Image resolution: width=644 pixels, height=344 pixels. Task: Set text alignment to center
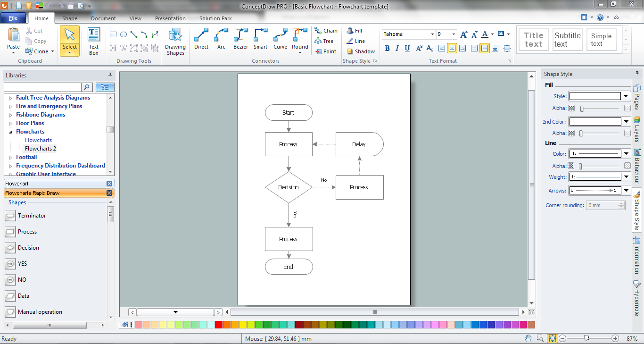452,48
